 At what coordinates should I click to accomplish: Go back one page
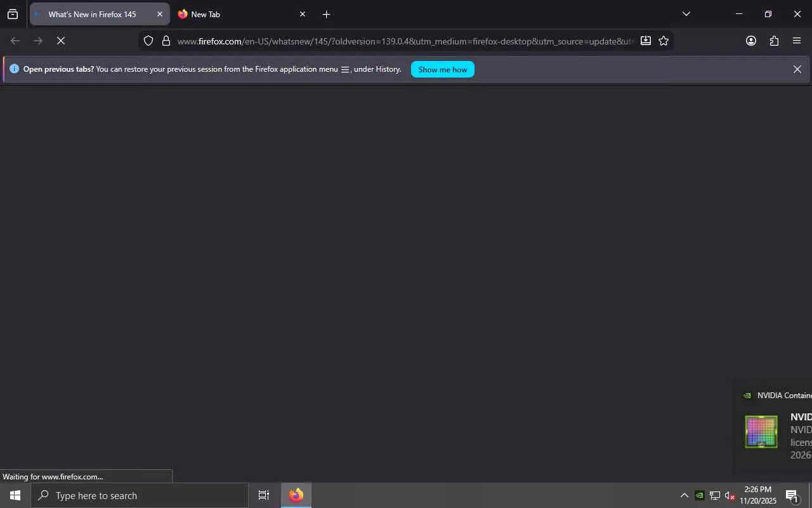(15, 41)
